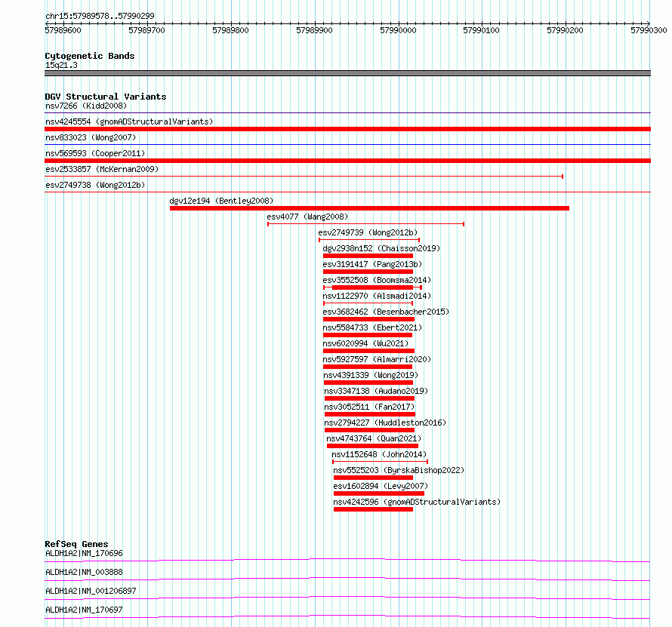Select the 57989700 ruler coordinate
The image size is (672, 627).
pos(146,30)
